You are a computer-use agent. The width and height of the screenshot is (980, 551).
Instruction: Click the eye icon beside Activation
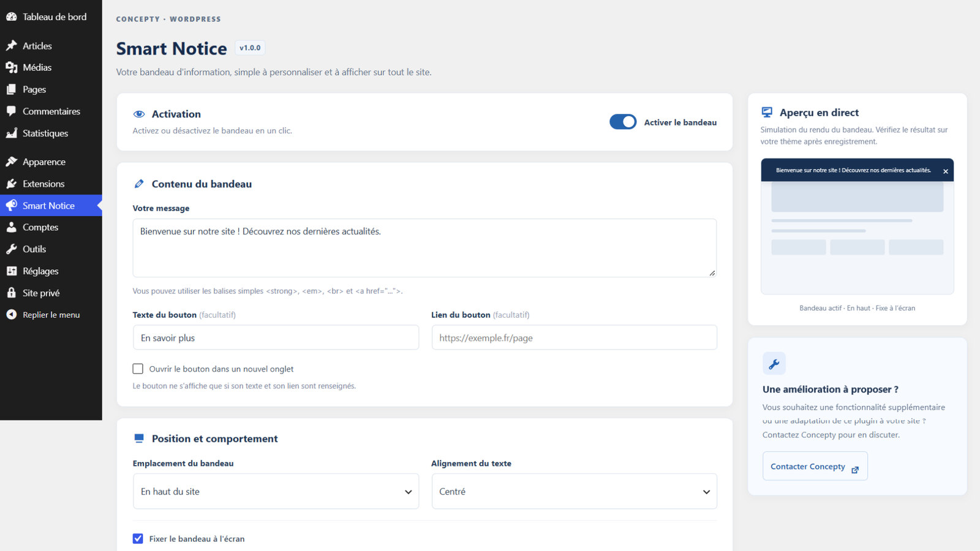[139, 114]
